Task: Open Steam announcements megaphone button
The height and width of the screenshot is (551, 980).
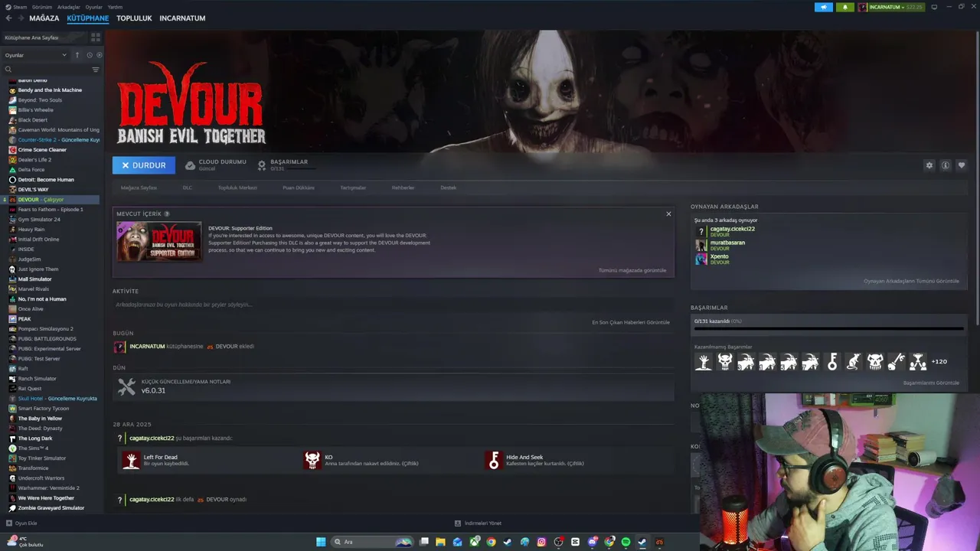Action: pos(824,7)
